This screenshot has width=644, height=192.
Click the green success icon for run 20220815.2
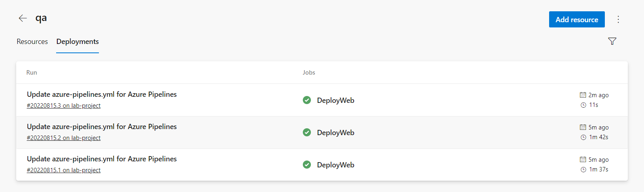[307, 132]
